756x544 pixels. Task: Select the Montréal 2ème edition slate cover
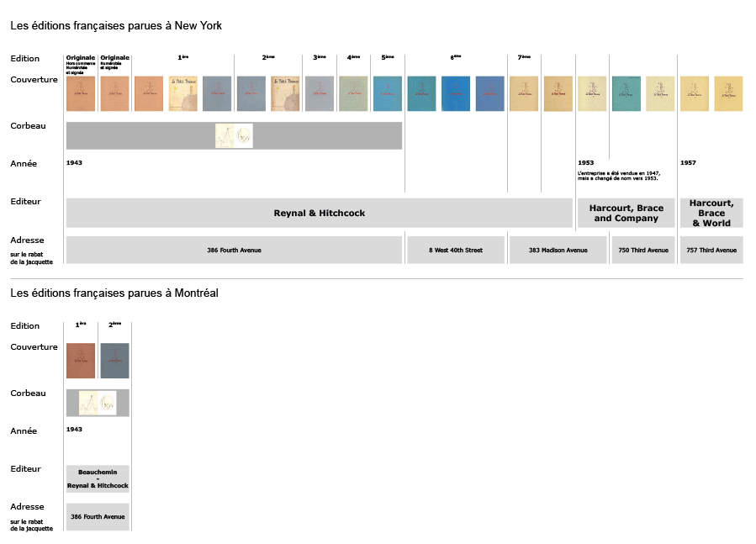click(x=114, y=361)
